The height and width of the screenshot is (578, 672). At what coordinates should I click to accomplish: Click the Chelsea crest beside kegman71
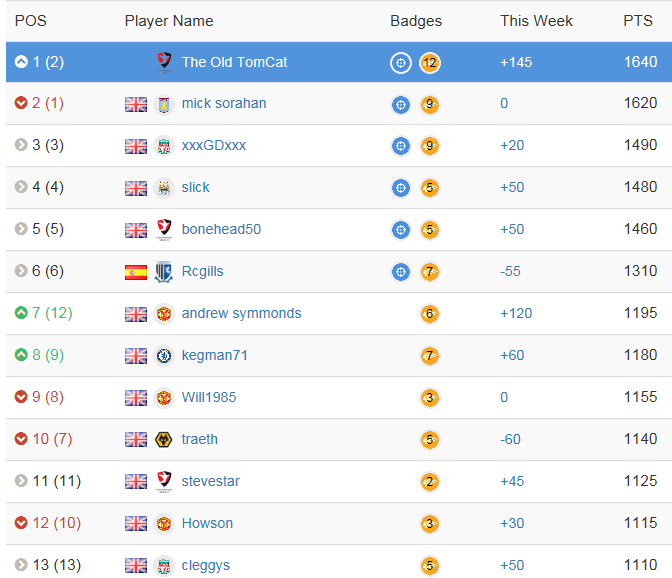pyautogui.click(x=164, y=356)
